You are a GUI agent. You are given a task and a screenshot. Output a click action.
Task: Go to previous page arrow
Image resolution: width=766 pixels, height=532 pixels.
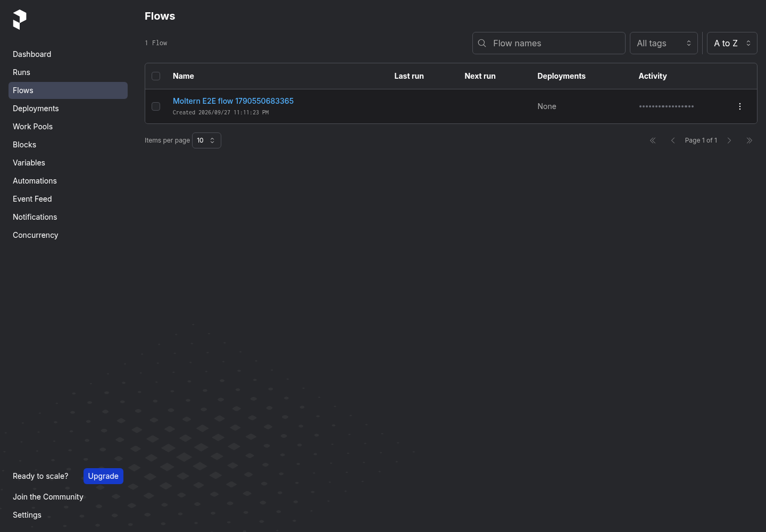click(673, 140)
